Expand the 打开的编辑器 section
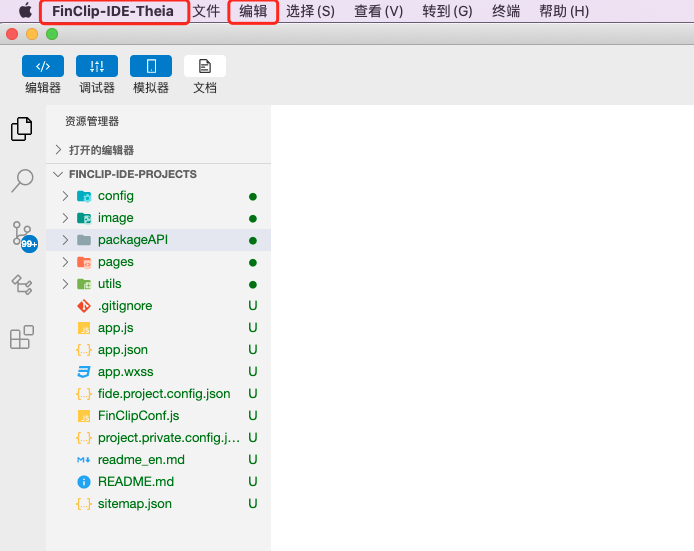 point(58,150)
